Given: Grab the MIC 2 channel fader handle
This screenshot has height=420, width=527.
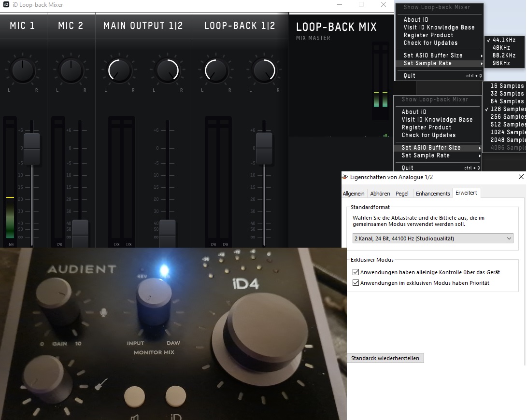Looking at the screenshot, I should coord(80,234).
